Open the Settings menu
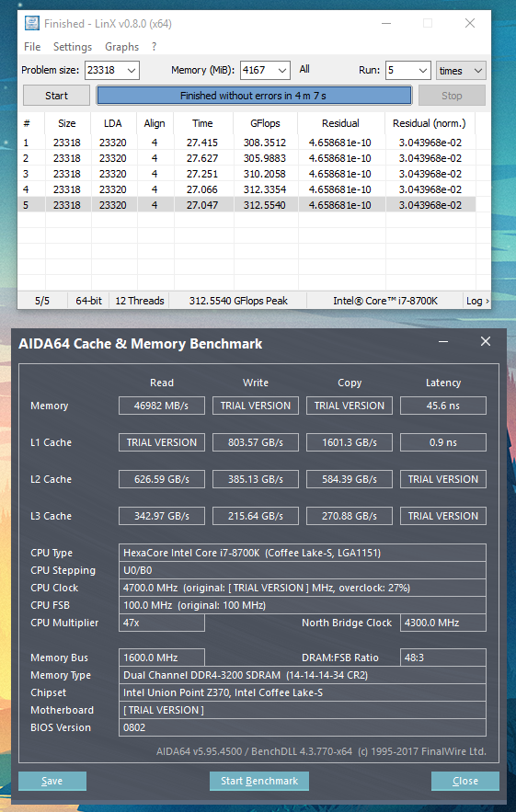The width and height of the screenshot is (516, 812). (x=73, y=47)
